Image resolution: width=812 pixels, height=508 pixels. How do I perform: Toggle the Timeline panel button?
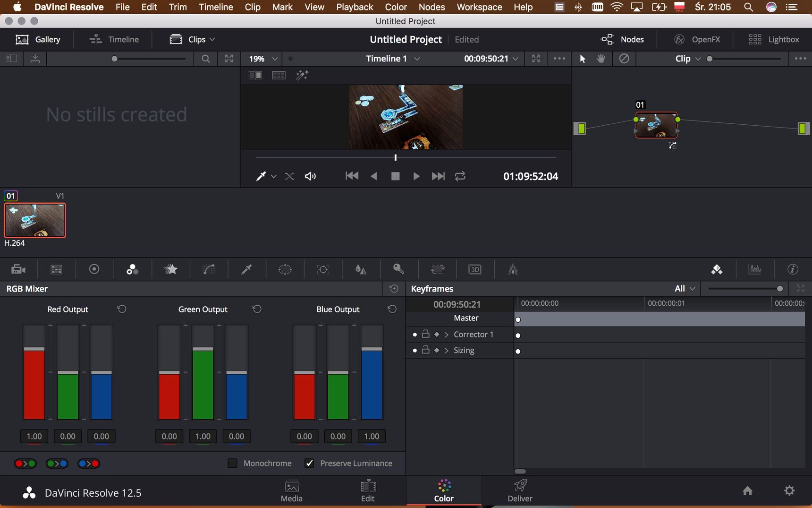pyautogui.click(x=114, y=39)
